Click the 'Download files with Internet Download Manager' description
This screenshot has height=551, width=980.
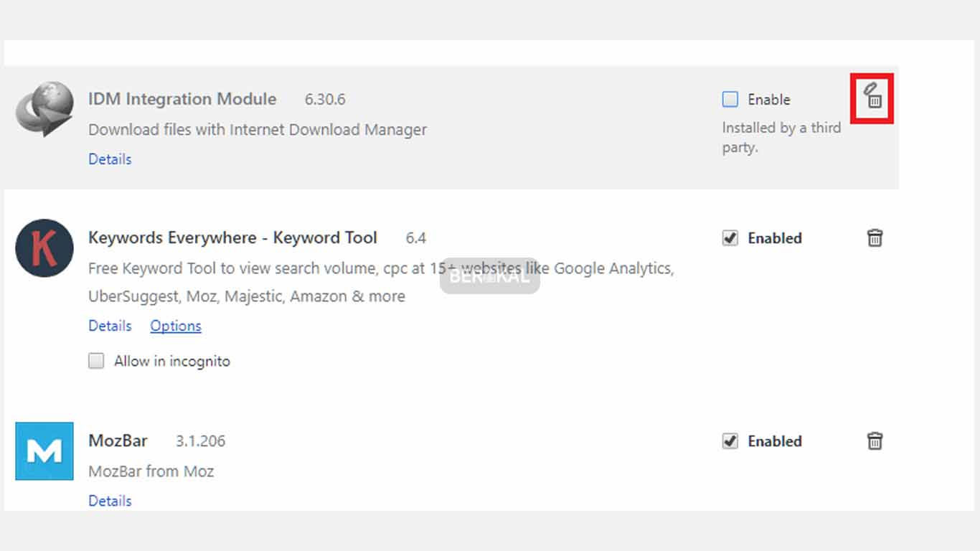(258, 130)
